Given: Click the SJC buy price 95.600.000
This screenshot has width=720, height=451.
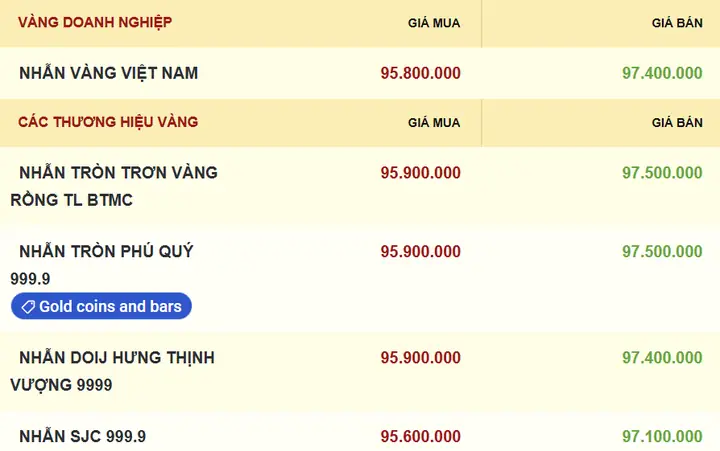Looking at the screenshot, I should 421,436.
